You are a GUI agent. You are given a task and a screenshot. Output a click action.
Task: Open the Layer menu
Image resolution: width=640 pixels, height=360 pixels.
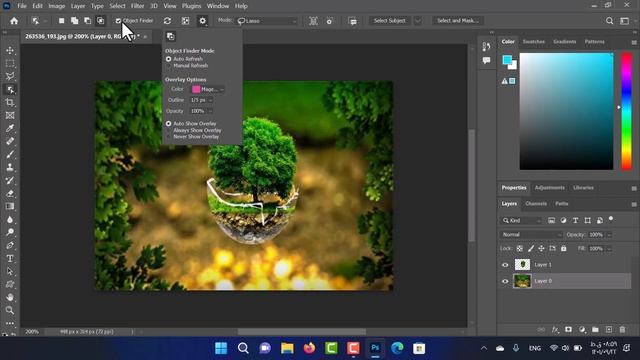point(78,6)
